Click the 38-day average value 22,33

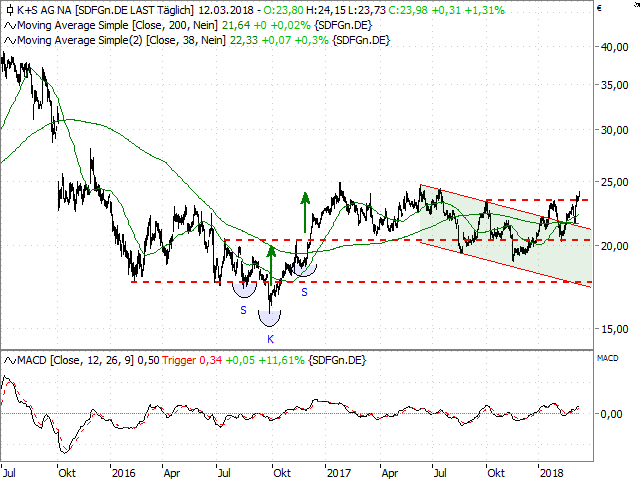pyautogui.click(x=244, y=41)
